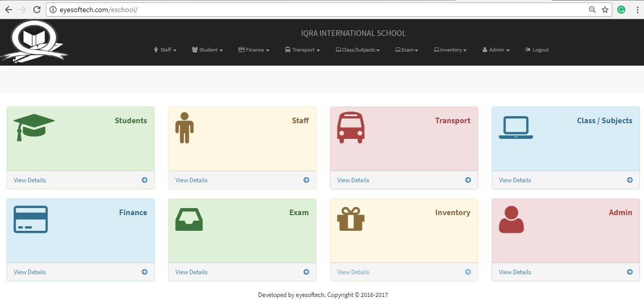Expand the Exam dropdown in the navbar
The width and height of the screenshot is (644, 302).
pyautogui.click(x=406, y=50)
